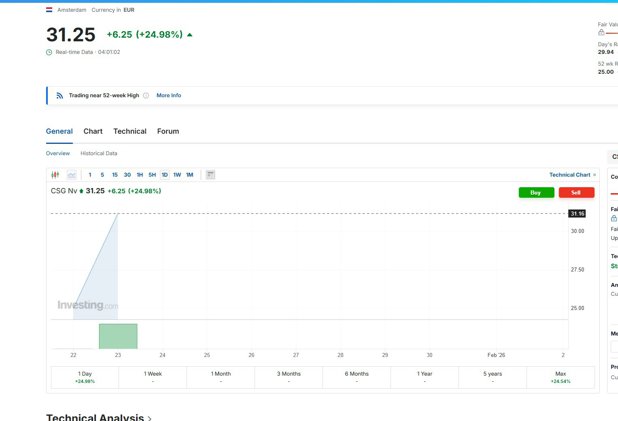This screenshot has height=421, width=618.
Task: Select the 5H chart interval
Action: pyautogui.click(x=152, y=175)
